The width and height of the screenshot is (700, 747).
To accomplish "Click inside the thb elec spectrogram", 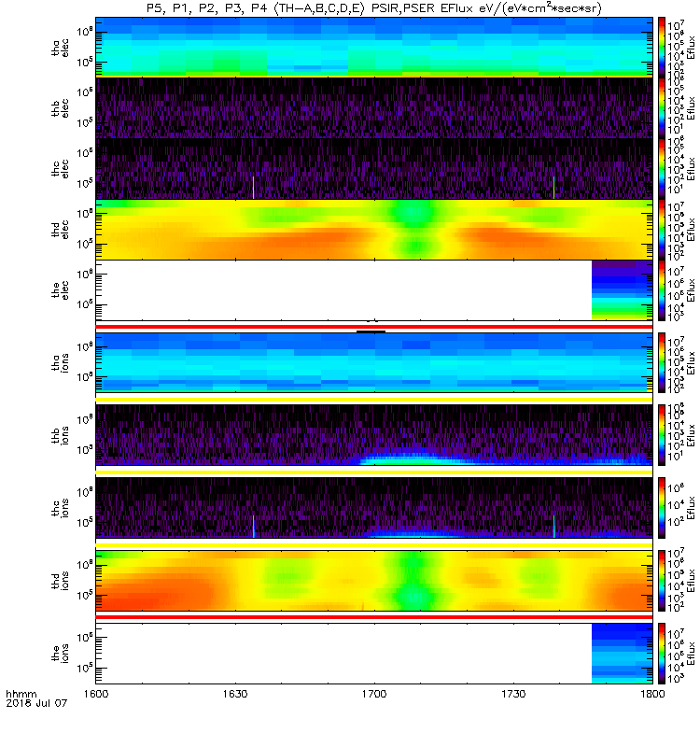I will (374, 107).
